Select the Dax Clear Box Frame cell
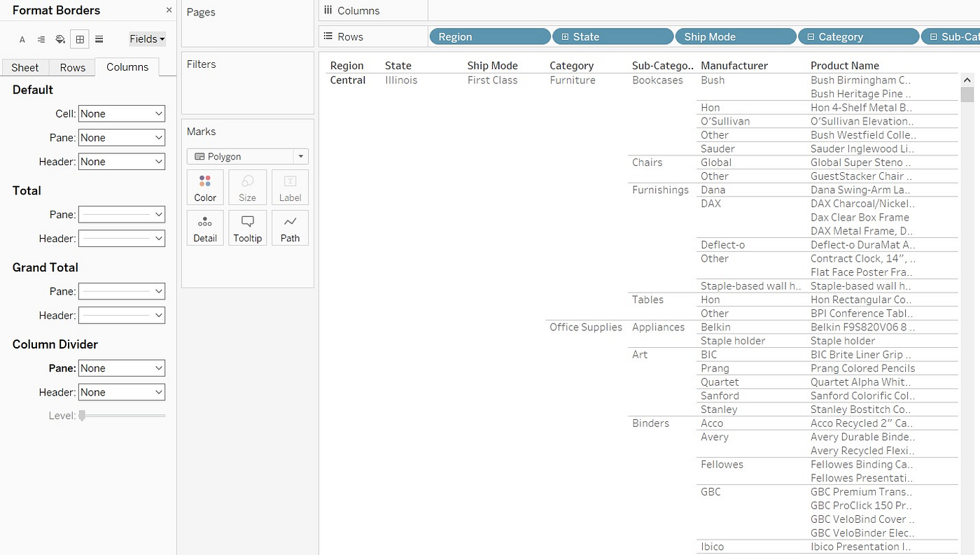The height and width of the screenshot is (555, 980). pyautogui.click(x=860, y=218)
